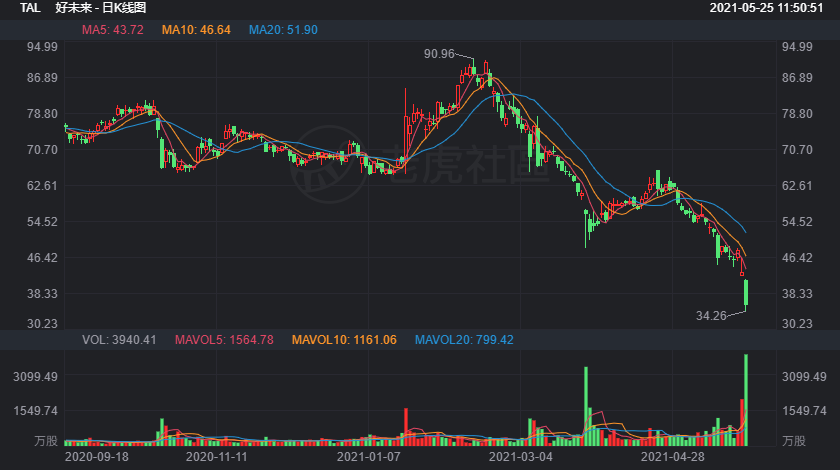Image resolution: width=840 pixels, height=470 pixels.
Task: Click the 90.96 high price annotation
Action: tap(439, 54)
